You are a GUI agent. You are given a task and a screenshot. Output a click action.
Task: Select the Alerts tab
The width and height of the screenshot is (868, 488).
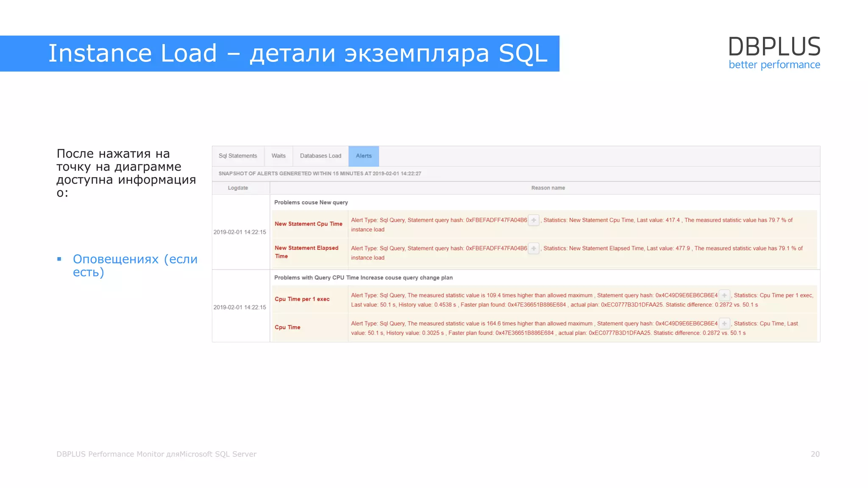364,156
